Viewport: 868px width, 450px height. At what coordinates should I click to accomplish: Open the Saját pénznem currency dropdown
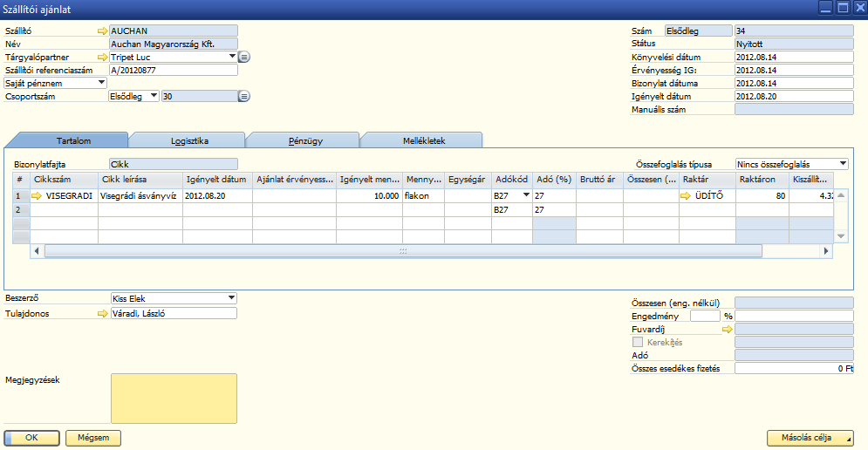[x=101, y=83]
